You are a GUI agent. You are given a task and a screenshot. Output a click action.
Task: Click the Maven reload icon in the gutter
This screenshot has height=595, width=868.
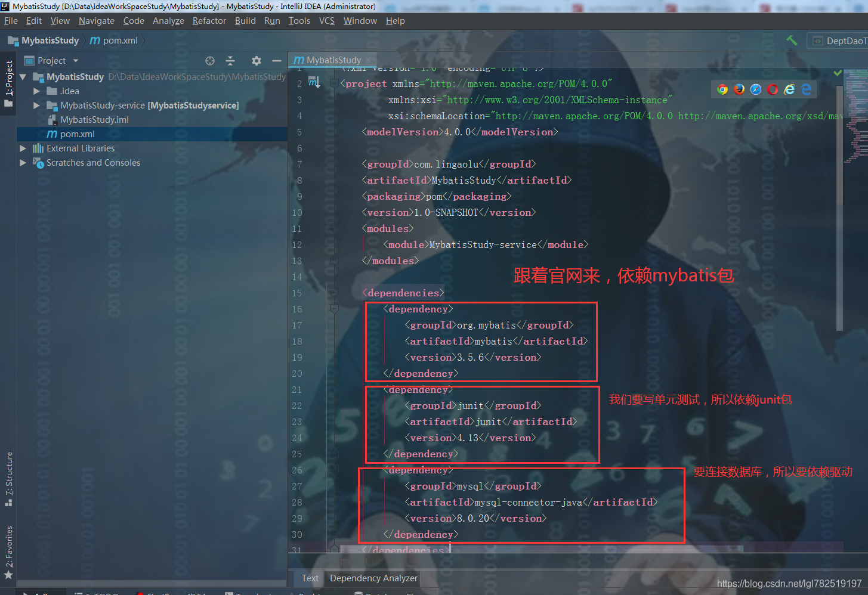click(x=314, y=82)
